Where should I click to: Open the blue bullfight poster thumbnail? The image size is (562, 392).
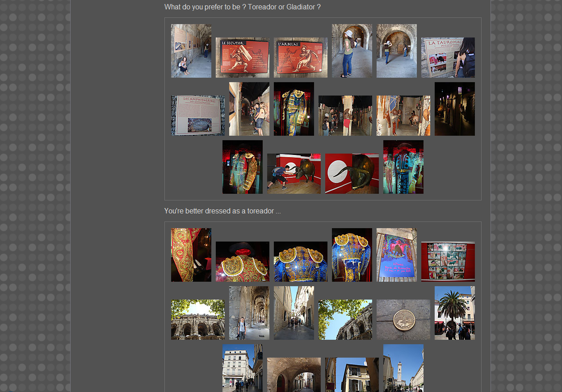(x=396, y=255)
